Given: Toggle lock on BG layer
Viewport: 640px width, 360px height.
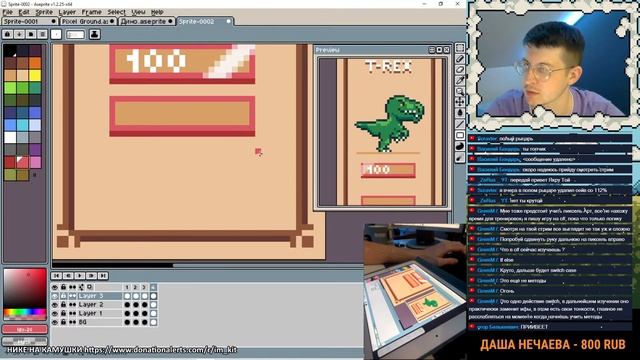Looking at the screenshot, I should 63,322.
